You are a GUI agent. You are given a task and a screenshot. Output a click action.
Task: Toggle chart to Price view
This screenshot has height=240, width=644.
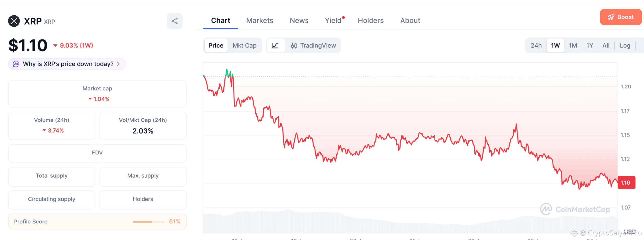point(216,46)
